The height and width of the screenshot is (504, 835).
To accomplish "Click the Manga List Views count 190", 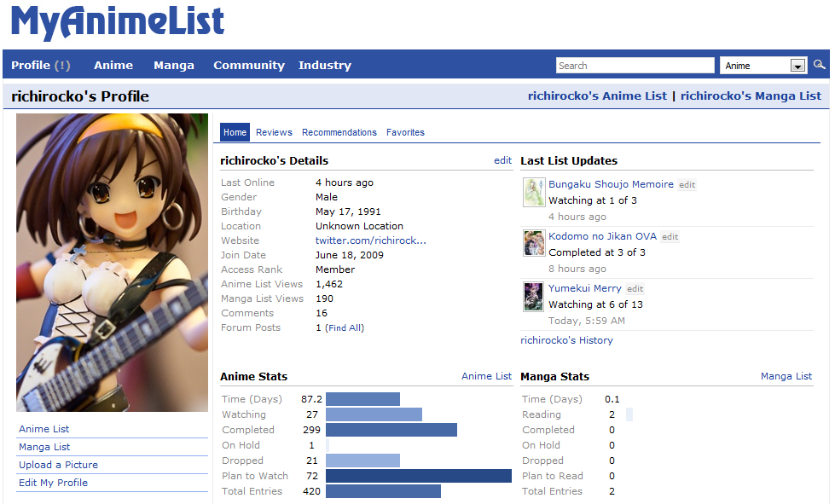I will pos(324,298).
